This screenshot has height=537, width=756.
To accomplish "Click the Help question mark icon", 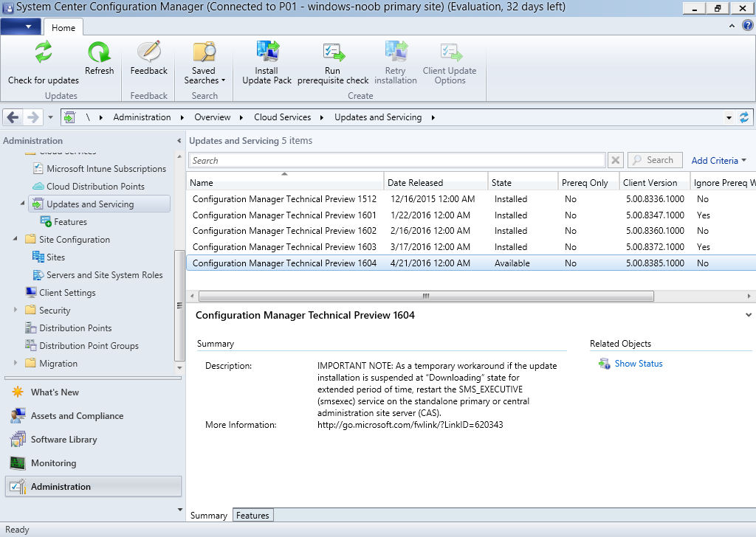I will [747, 26].
